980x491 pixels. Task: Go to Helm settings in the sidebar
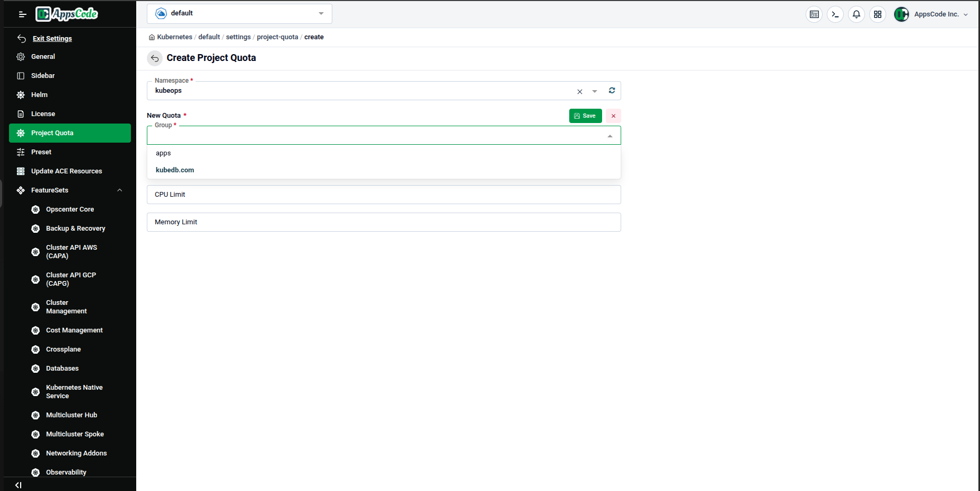tap(39, 94)
